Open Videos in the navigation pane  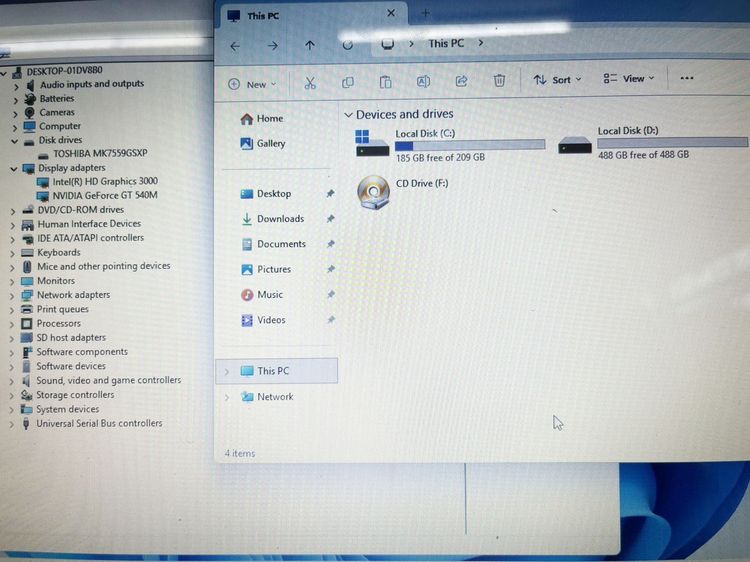tap(271, 320)
